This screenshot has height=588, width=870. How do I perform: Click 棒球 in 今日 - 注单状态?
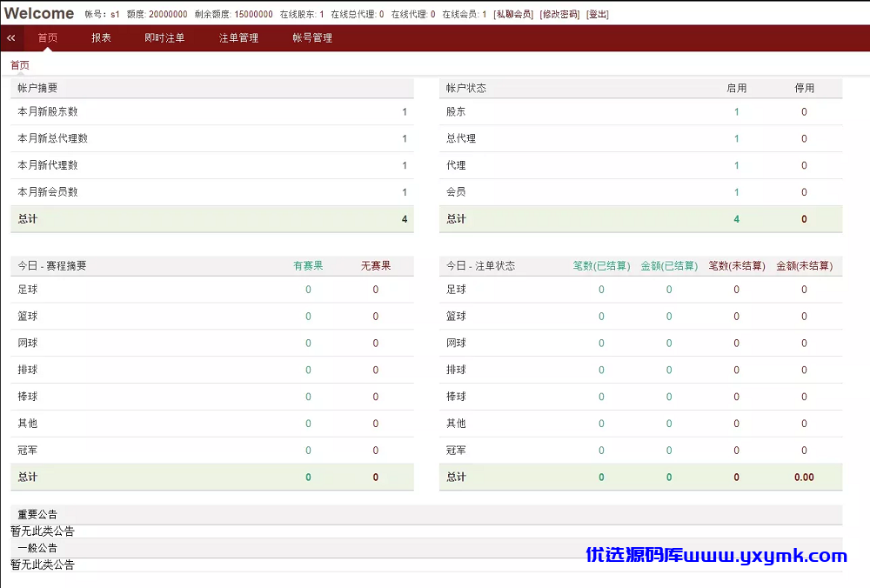(456, 397)
